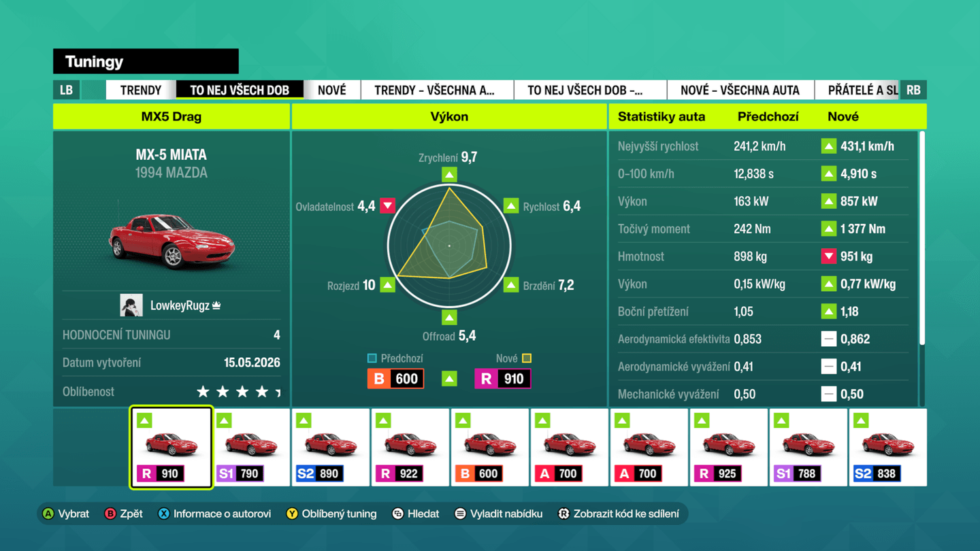Viewport: 980px width, 551px height.
Task: Select the S2 890 tuning thumbnail
Action: pos(331,448)
